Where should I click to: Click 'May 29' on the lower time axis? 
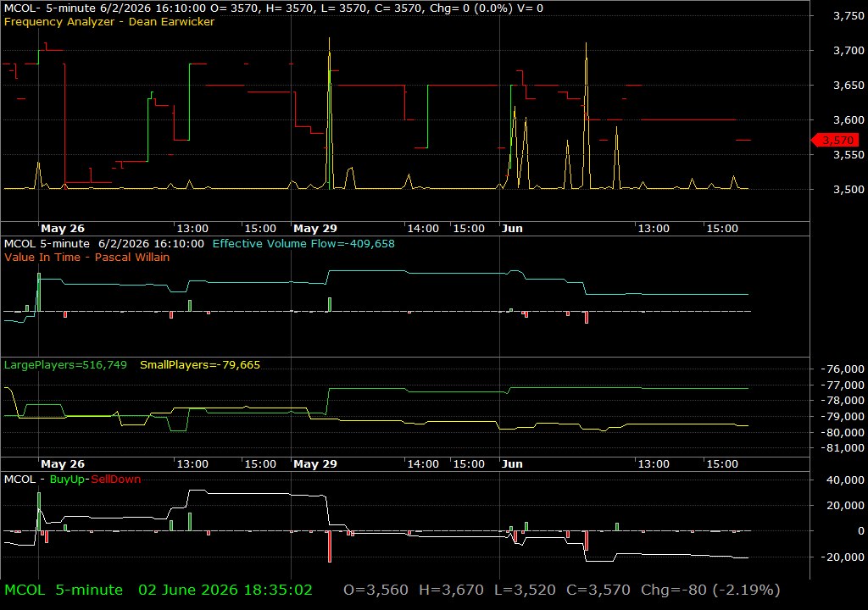click(315, 464)
